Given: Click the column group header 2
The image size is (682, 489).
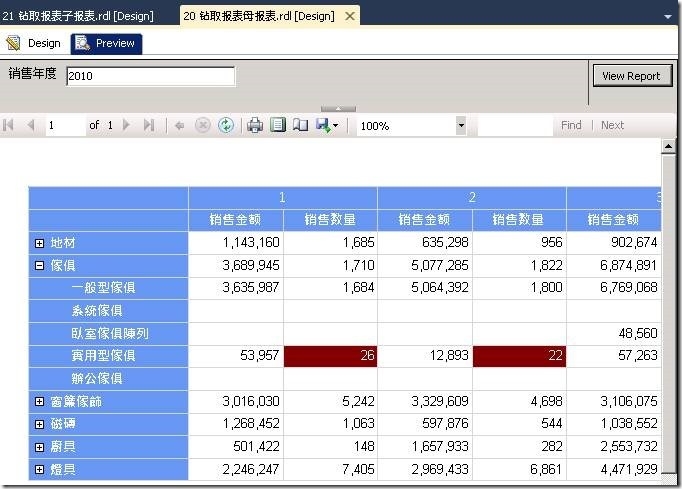Looking at the screenshot, I should pos(472,198).
